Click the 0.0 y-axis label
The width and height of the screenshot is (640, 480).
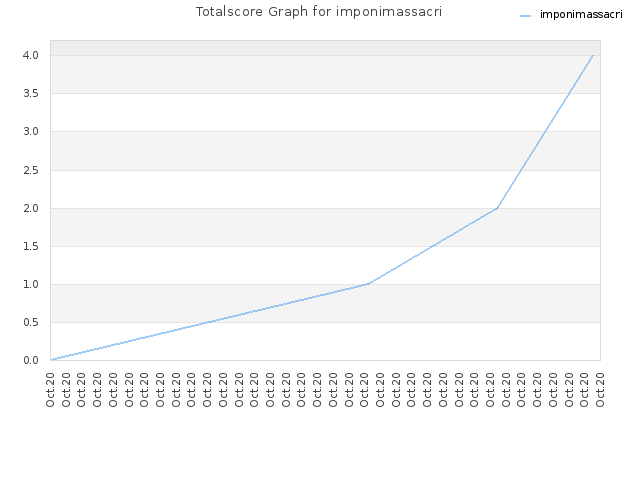pos(31,360)
